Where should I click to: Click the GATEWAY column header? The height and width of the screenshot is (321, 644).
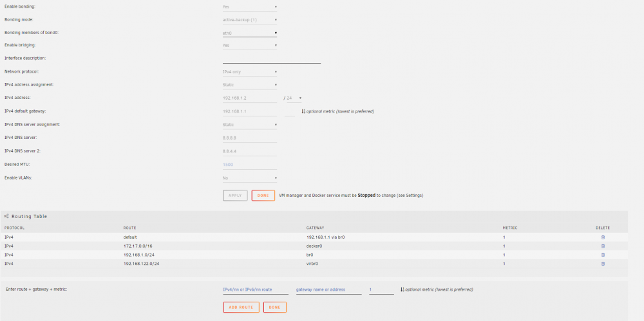pyautogui.click(x=315, y=228)
